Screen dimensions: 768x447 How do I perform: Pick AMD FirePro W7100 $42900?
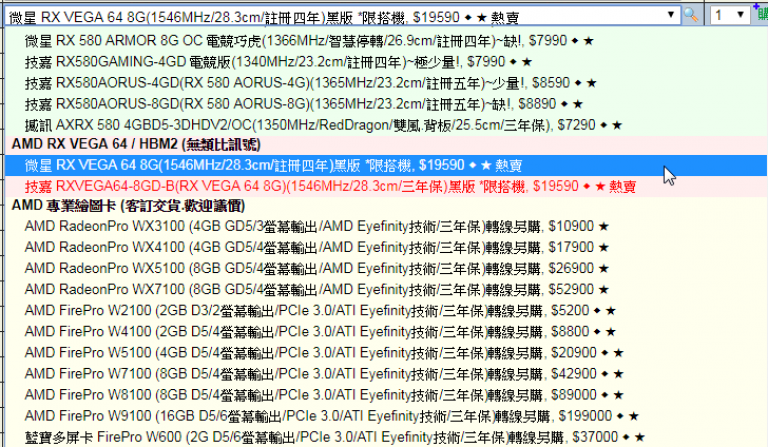[386, 374]
